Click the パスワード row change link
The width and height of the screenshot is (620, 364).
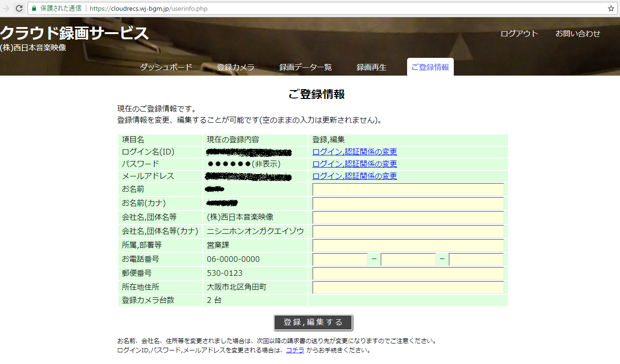[x=354, y=164]
